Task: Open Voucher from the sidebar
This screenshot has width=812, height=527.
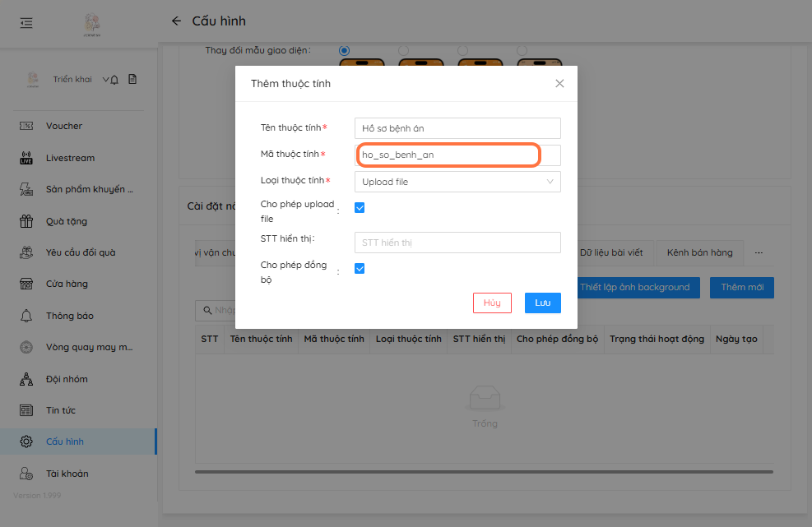Action: tap(64, 126)
